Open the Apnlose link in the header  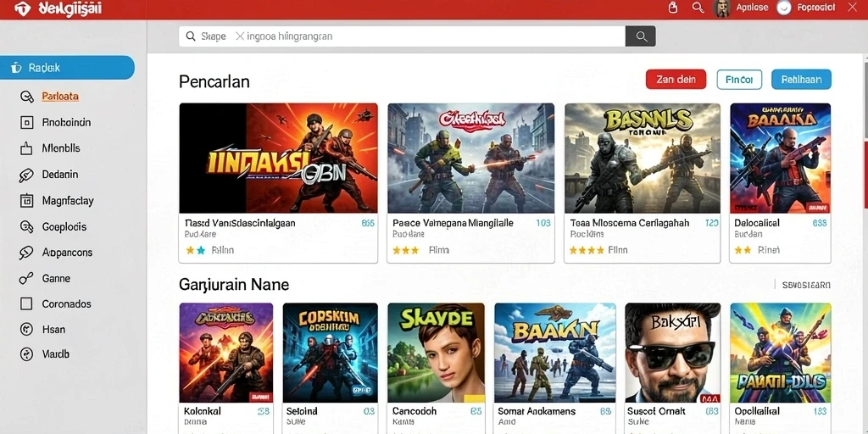[753, 8]
